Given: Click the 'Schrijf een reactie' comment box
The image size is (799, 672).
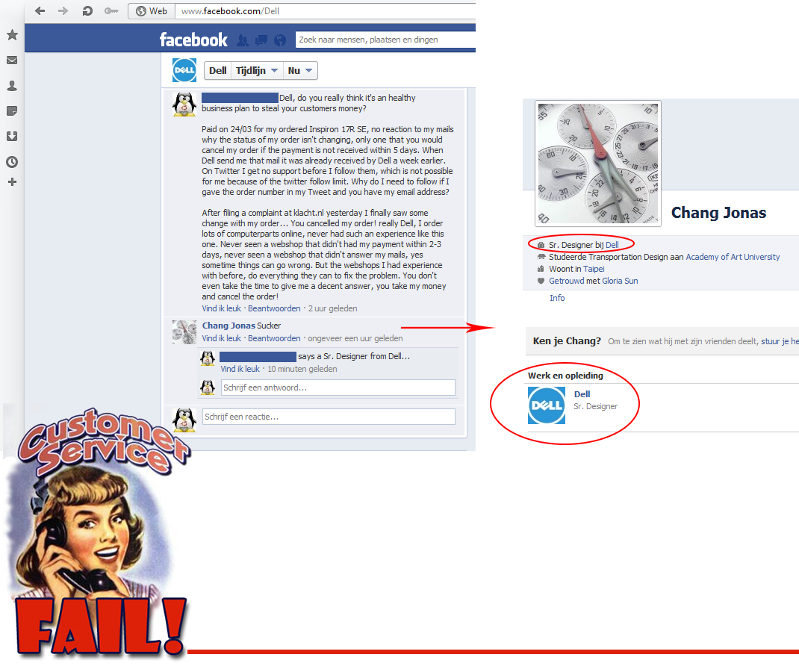Looking at the screenshot, I should 329,417.
